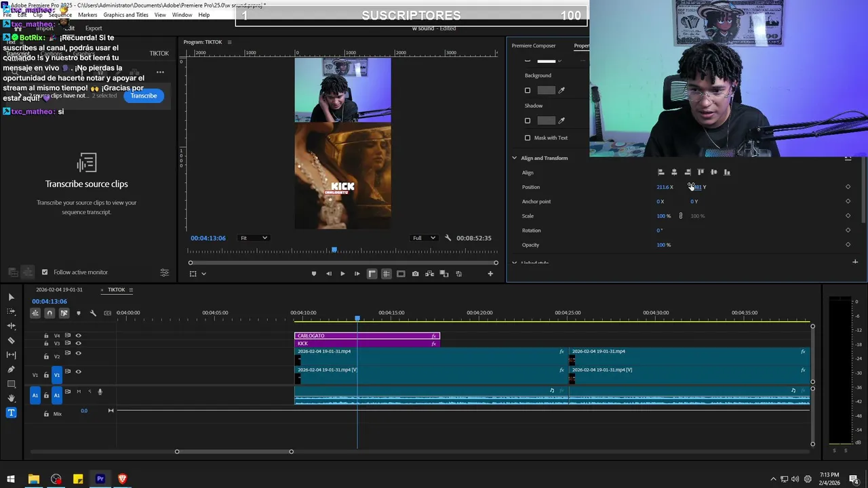Pick Background color with eyedropper
Screen dimensions: 868x488
(x=561, y=90)
